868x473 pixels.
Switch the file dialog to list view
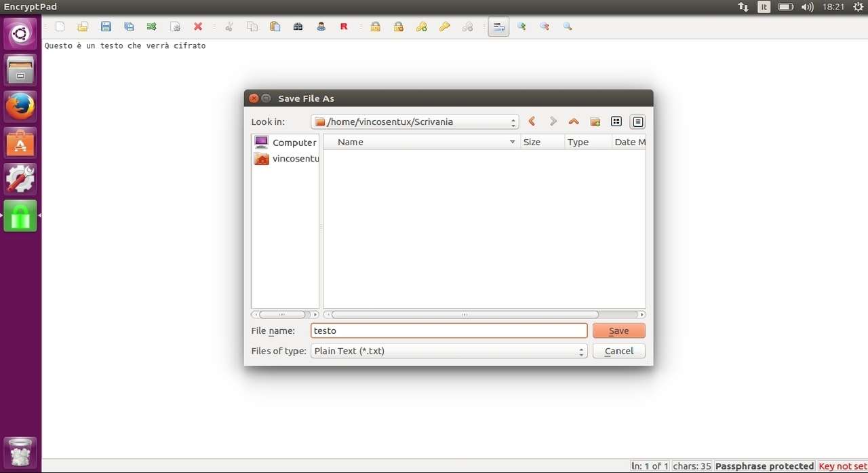pyautogui.click(x=616, y=121)
